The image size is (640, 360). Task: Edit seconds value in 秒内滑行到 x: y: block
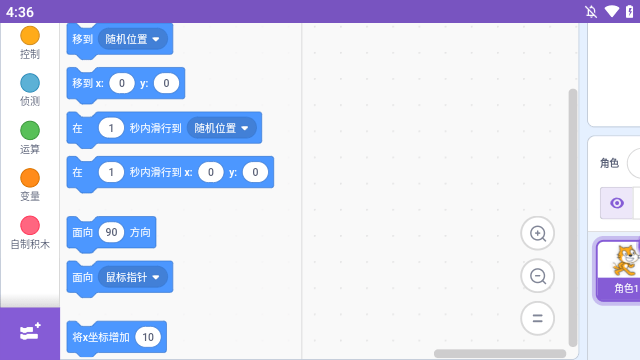(111, 172)
